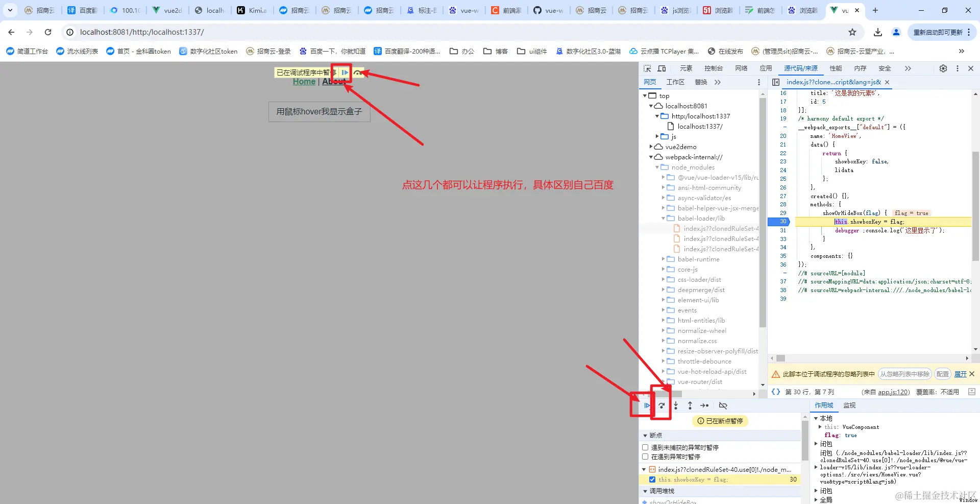980x504 pixels.
Task: Toggle the coverage drawer icon in status bar
Action: (972, 392)
